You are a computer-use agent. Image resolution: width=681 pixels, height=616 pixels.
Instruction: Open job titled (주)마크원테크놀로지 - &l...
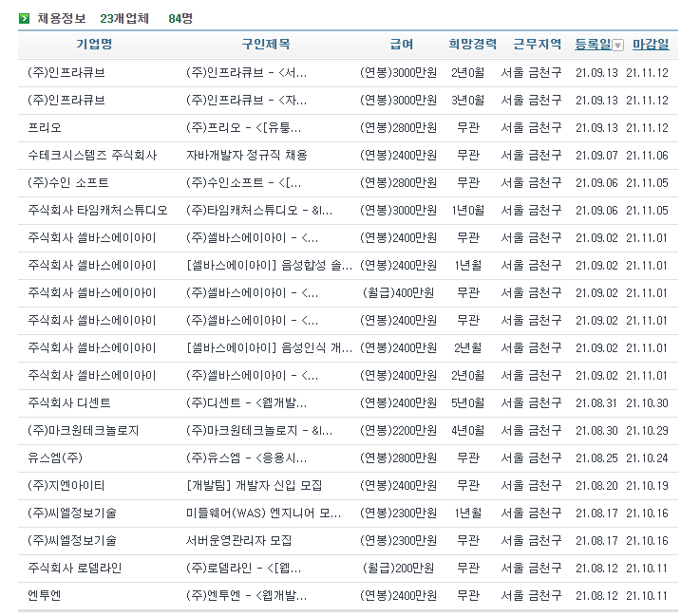[259, 430]
